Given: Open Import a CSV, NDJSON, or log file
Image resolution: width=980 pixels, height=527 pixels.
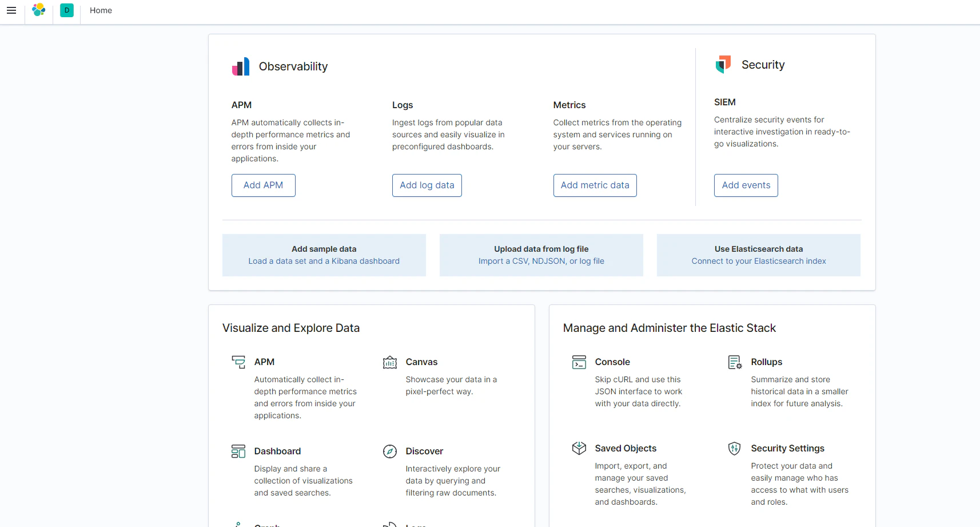Looking at the screenshot, I should pyautogui.click(x=541, y=261).
